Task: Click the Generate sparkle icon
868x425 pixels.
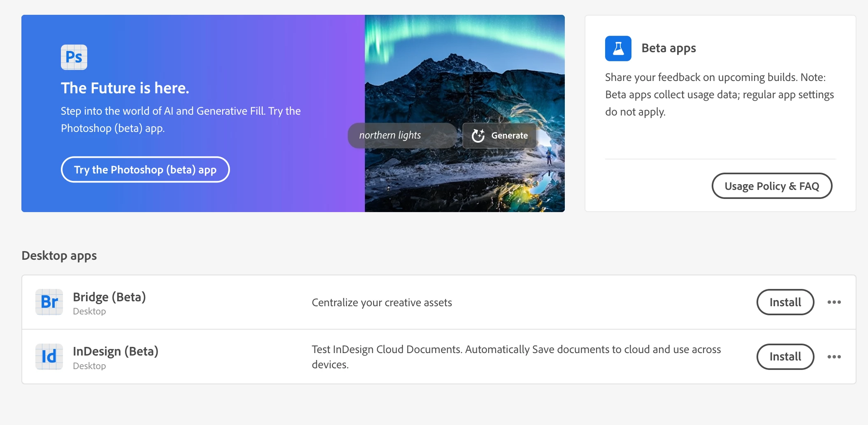Action: coord(478,135)
